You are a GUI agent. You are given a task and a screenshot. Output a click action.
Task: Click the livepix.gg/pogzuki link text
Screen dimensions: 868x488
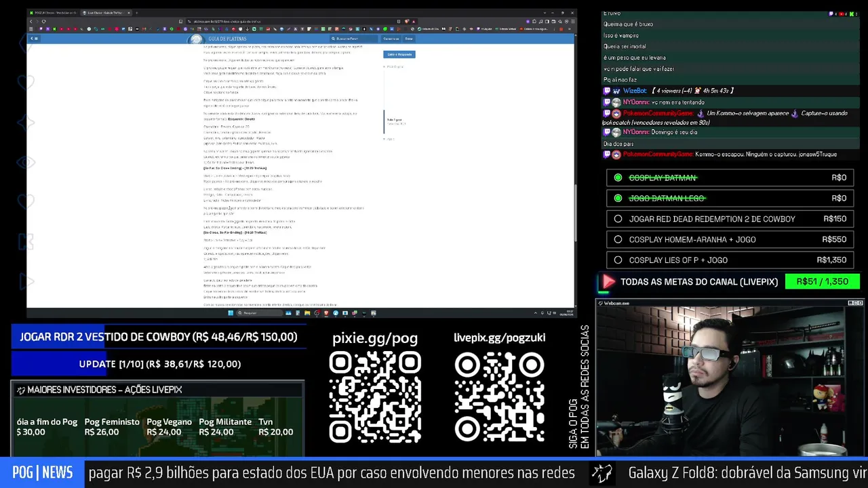(x=499, y=338)
